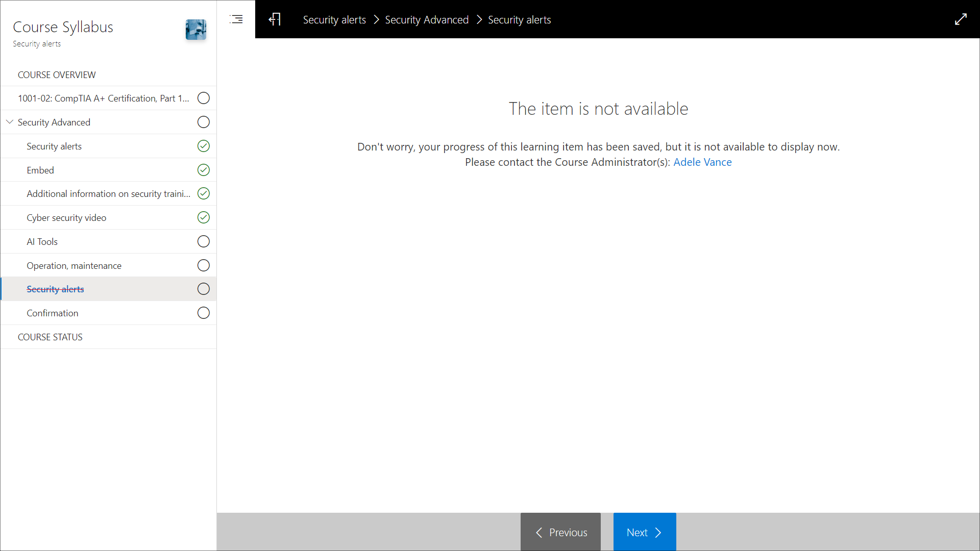This screenshot has height=551, width=980.
Task: Click the completion circle for AI Tools
Action: pos(203,241)
